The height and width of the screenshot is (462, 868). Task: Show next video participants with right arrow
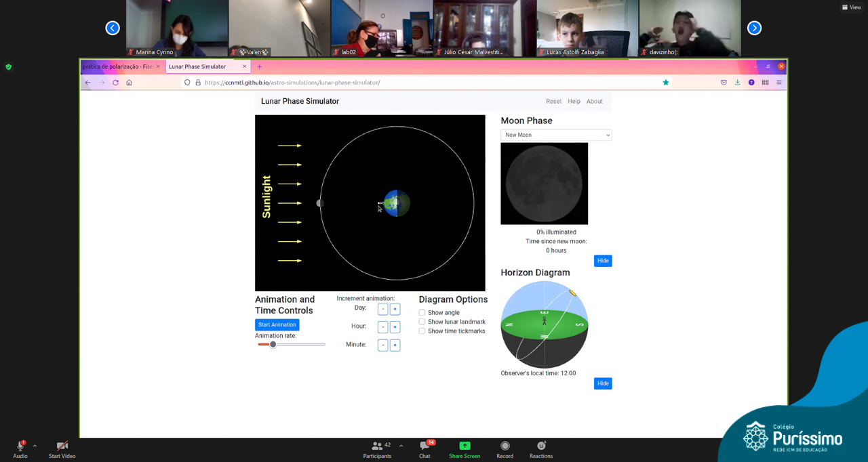(754, 28)
